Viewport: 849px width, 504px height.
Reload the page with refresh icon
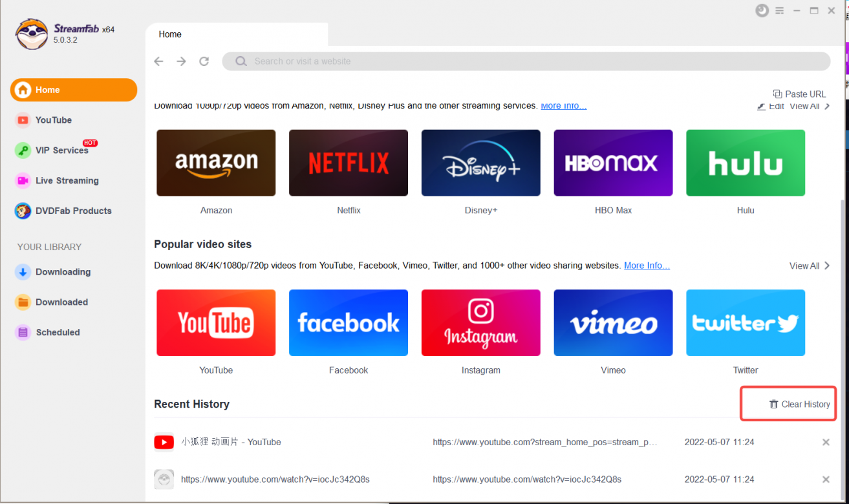[204, 61]
